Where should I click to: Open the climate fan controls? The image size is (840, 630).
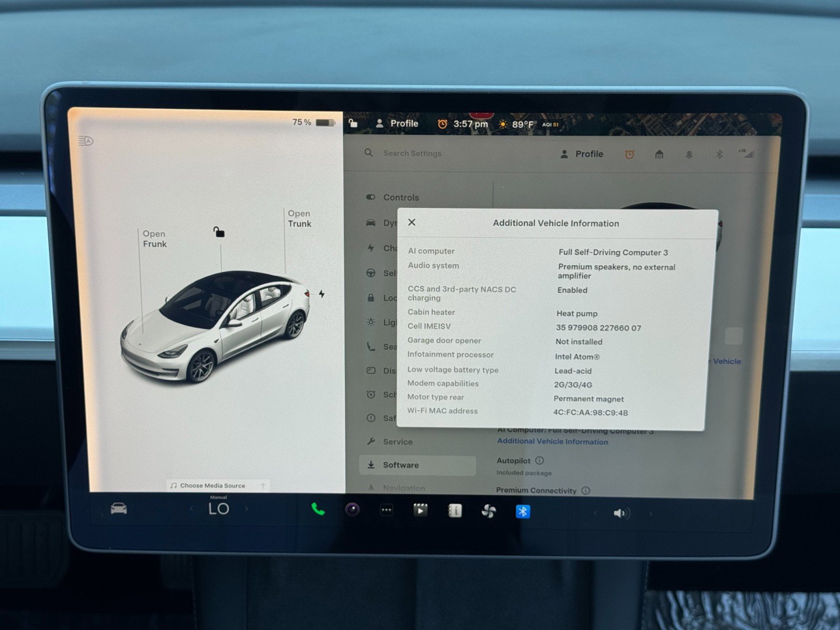pyautogui.click(x=490, y=510)
